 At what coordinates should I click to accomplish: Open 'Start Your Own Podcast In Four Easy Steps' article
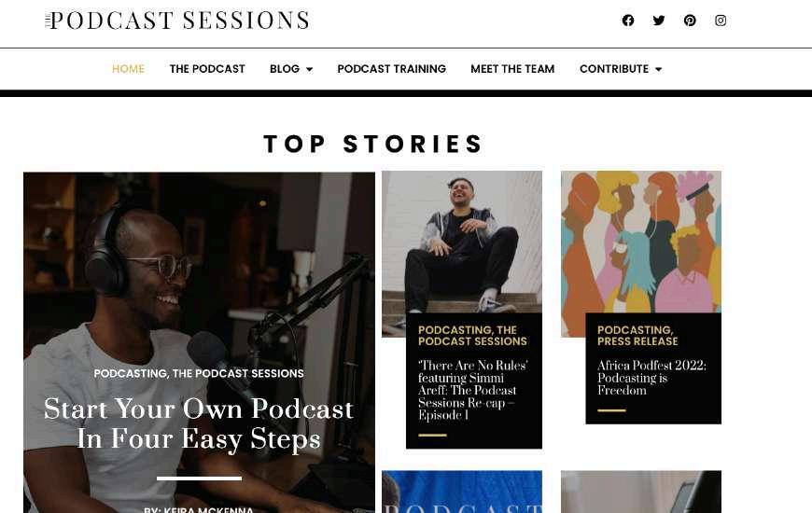tap(199, 424)
